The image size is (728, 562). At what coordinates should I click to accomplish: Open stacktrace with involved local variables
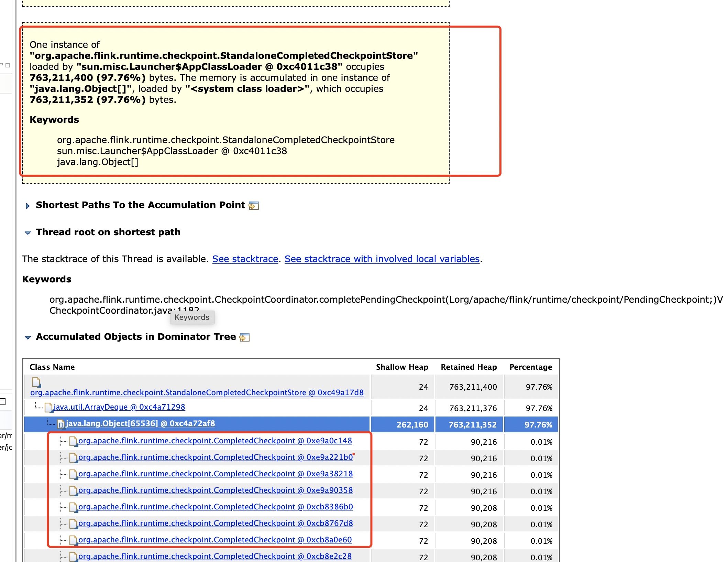(x=382, y=259)
